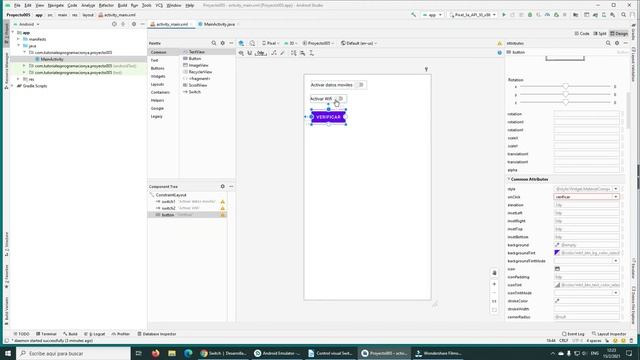The height and width of the screenshot is (360, 640).
Task: Open Palette settings gear icon
Action: click(x=222, y=43)
